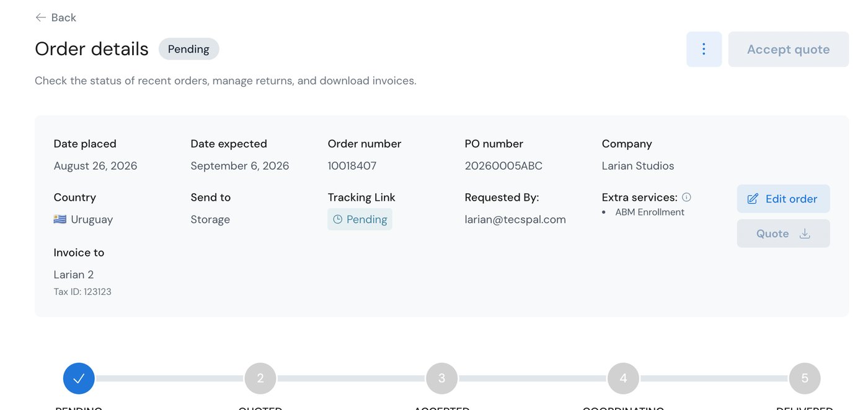Click company name Larian Studios

638,166
